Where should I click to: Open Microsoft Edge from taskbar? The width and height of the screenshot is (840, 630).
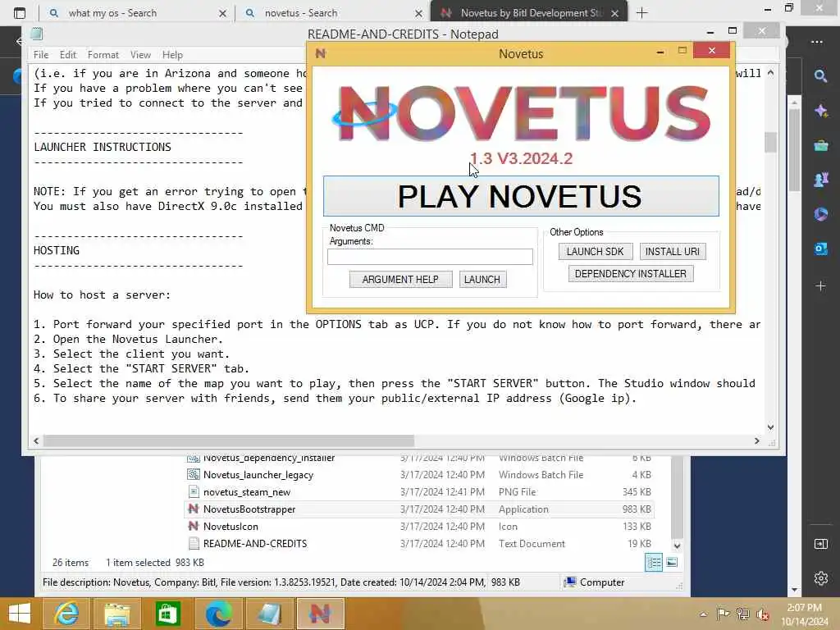pos(218,614)
